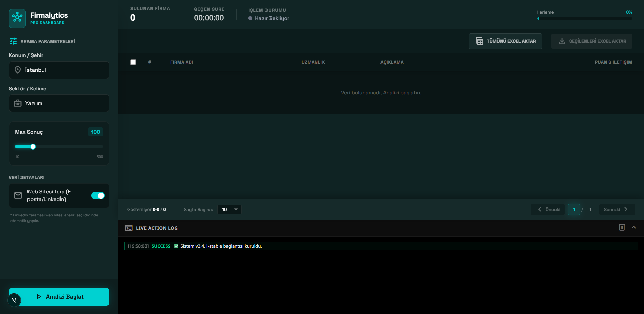The width and height of the screenshot is (644, 314).
Task: Click the Max Sonuç slider handle
Action: (x=33, y=147)
